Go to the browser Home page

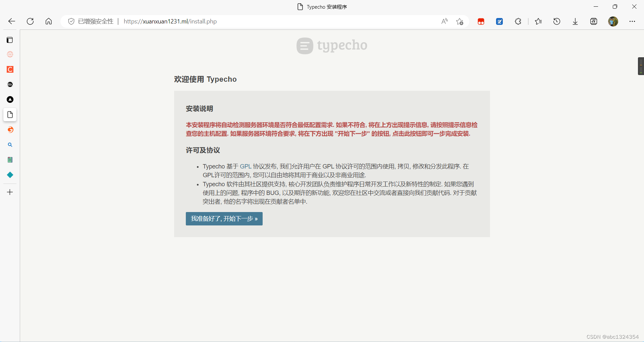click(48, 21)
